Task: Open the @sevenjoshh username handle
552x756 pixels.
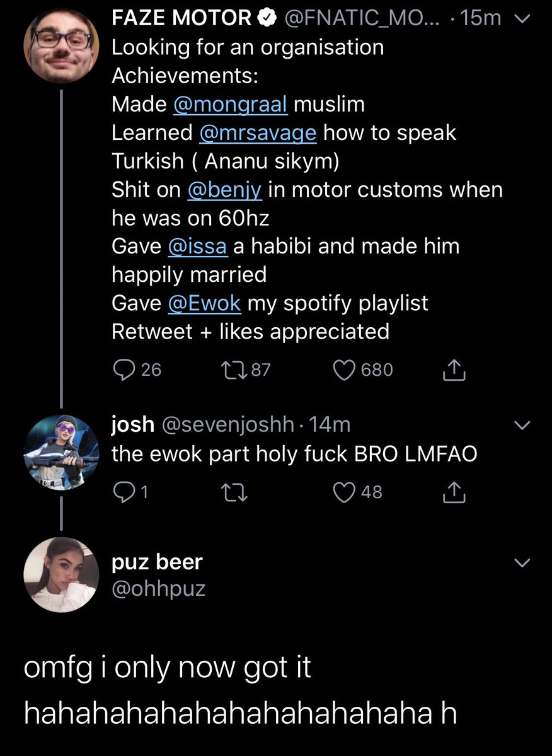Action: (228, 425)
